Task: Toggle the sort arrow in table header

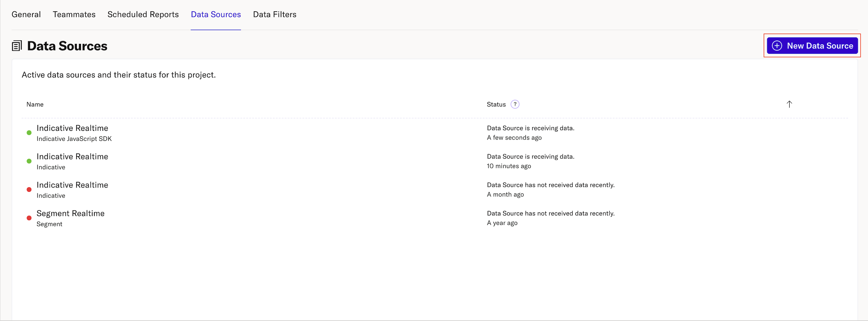Action: point(789,104)
